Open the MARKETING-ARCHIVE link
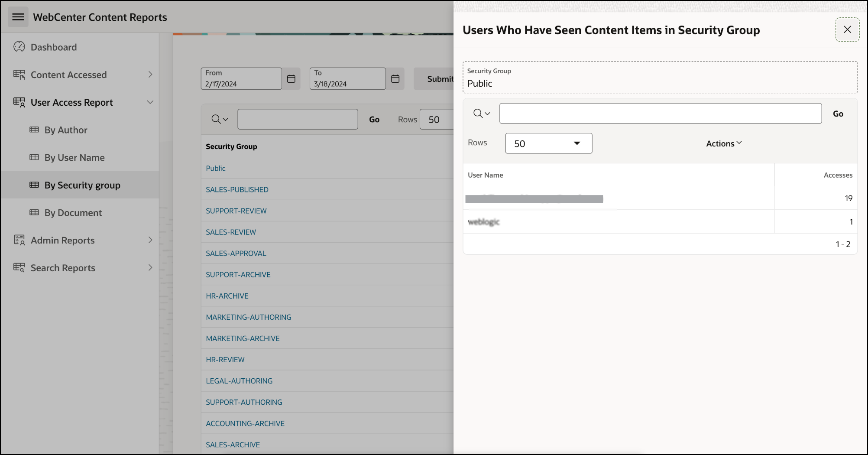 pyautogui.click(x=243, y=338)
